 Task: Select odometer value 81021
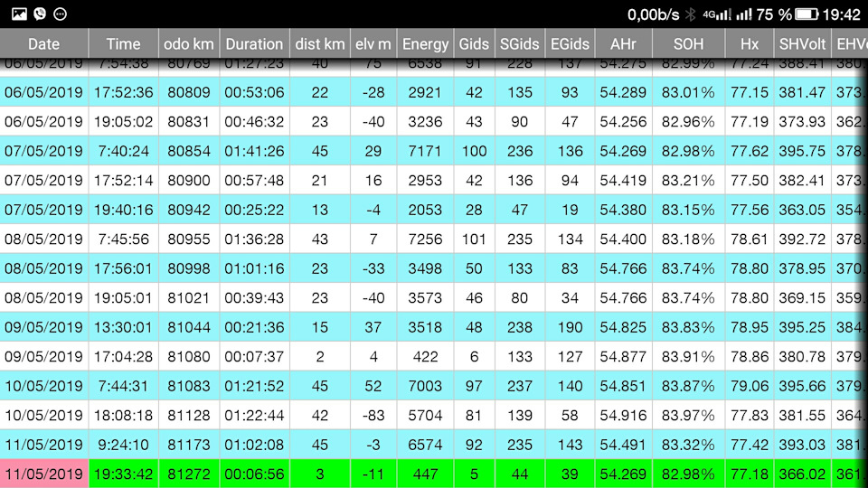(189, 298)
